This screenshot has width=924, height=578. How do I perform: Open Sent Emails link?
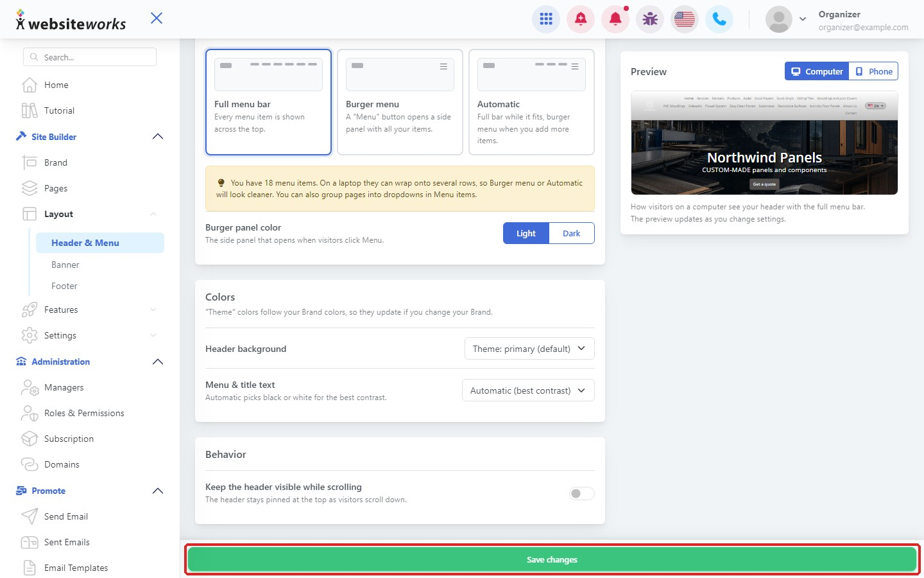click(x=67, y=542)
